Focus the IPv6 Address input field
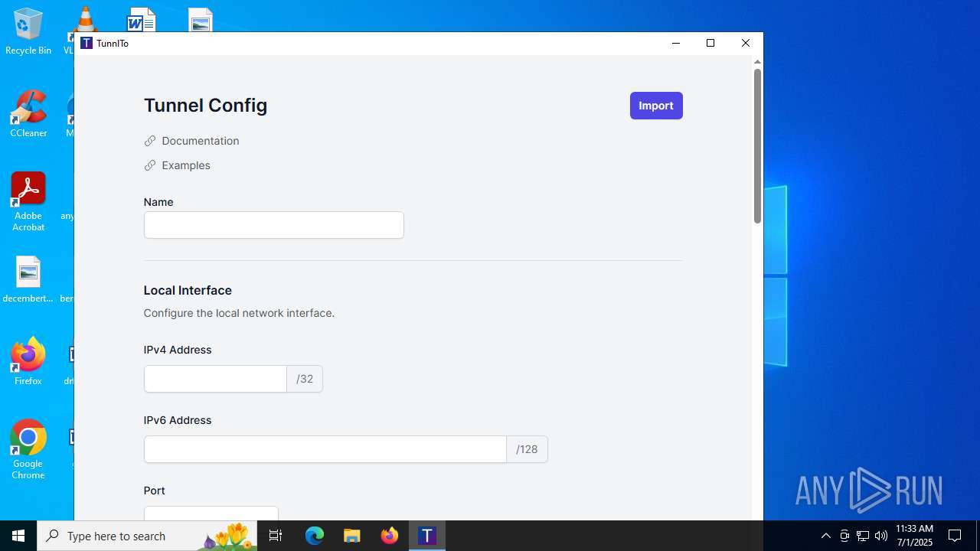The height and width of the screenshot is (551, 980). pyautogui.click(x=325, y=449)
